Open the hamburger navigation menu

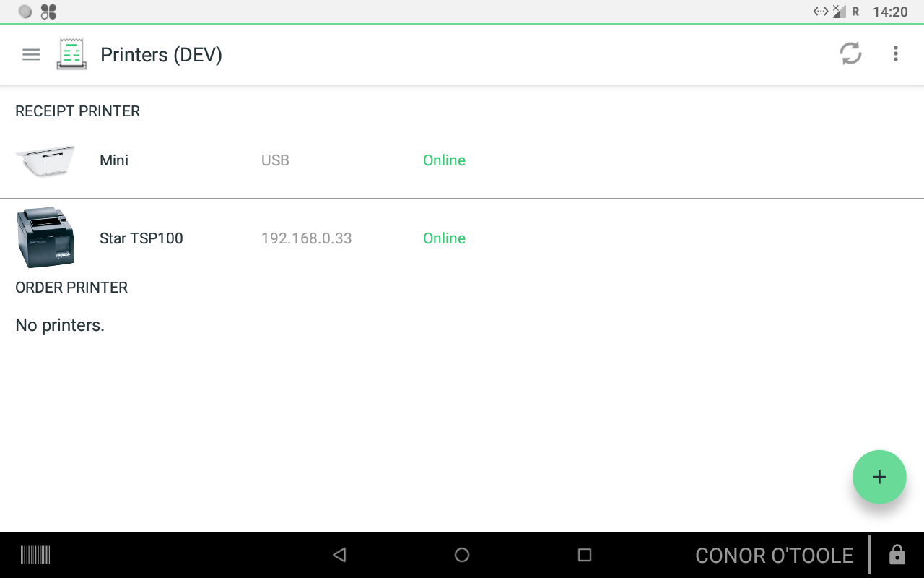31,54
